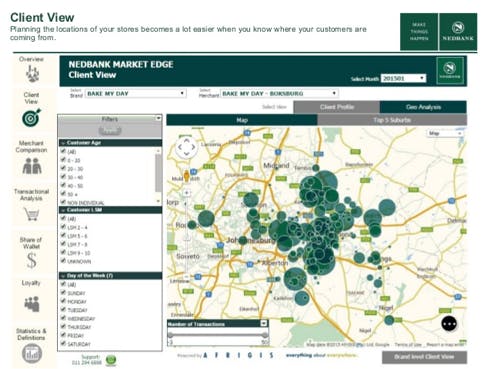491x369 pixels.
Task: Open Transactional Analysis shopping cart icon
Action: (31, 214)
